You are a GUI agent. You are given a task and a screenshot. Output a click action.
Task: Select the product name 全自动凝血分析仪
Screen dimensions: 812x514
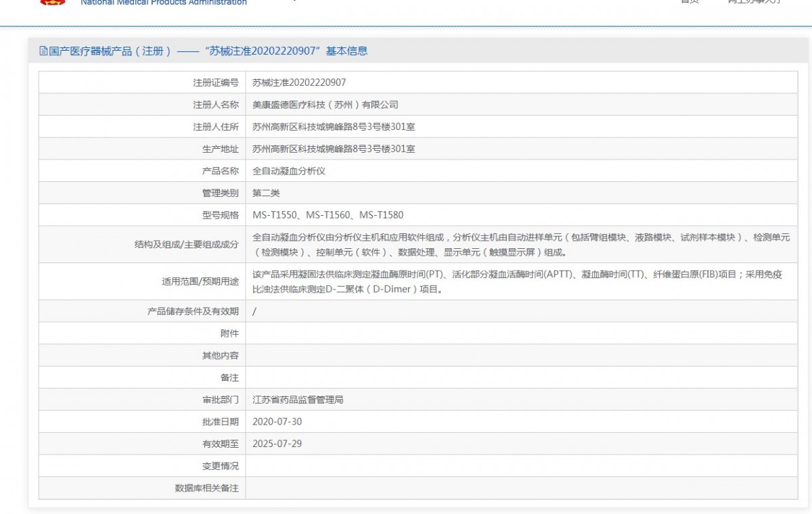pos(289,171)
